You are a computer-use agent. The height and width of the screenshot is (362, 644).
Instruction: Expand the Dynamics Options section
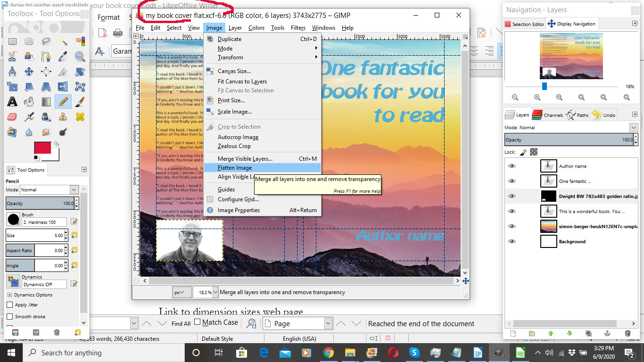9,295
